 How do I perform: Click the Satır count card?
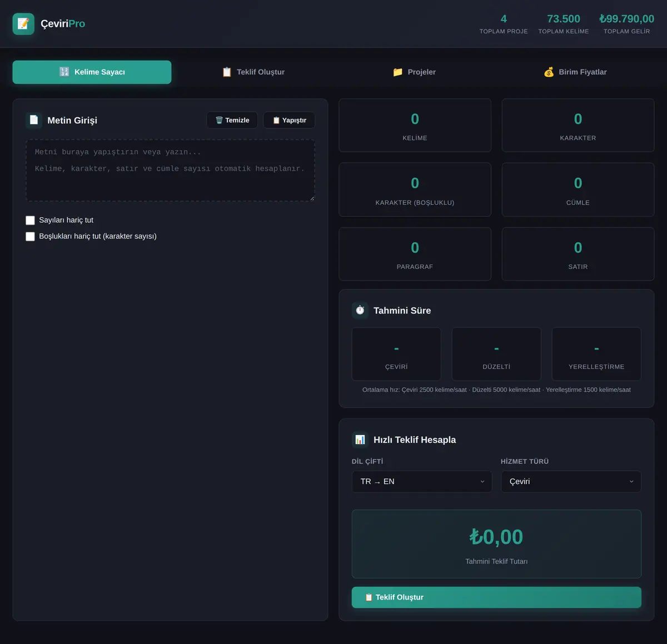coord(578,254)
